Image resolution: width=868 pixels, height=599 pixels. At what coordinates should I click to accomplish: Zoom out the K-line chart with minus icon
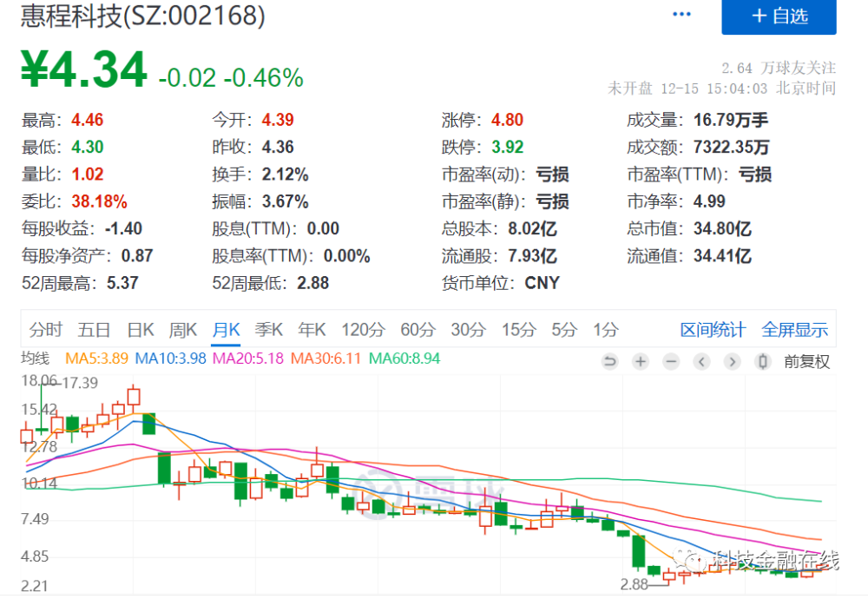[671, 362]
